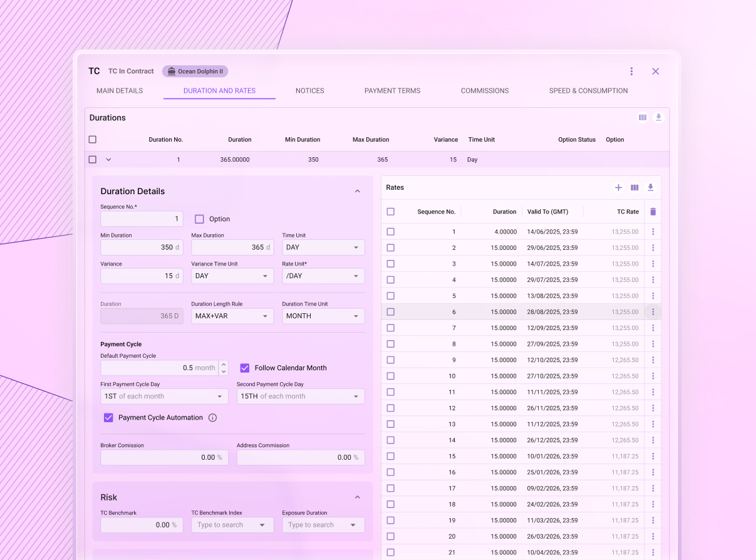756x560 pixels.
Task: Increase Default Payment Cycle with up arrow
Action: (x=224, y=364)
